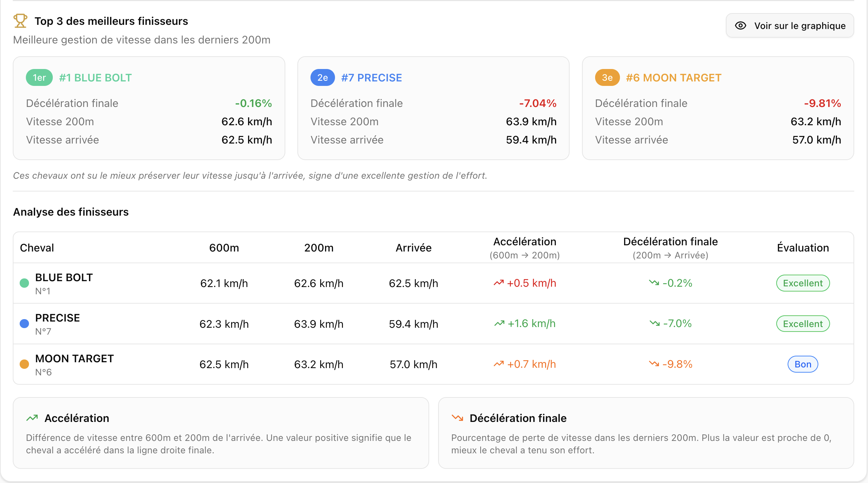Click the orange color dot beside MOON TARGET row
868x483 pixels.
pos(24,364)
